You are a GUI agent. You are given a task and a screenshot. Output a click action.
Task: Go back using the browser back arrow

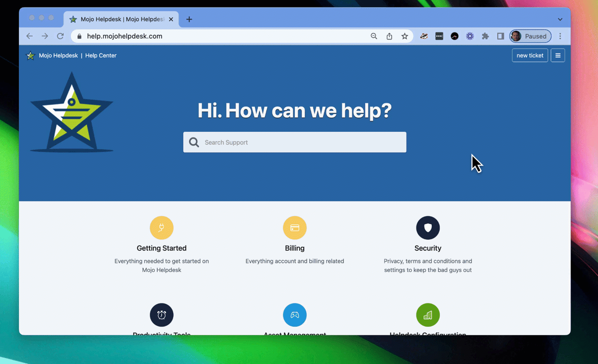click(30, 36)
